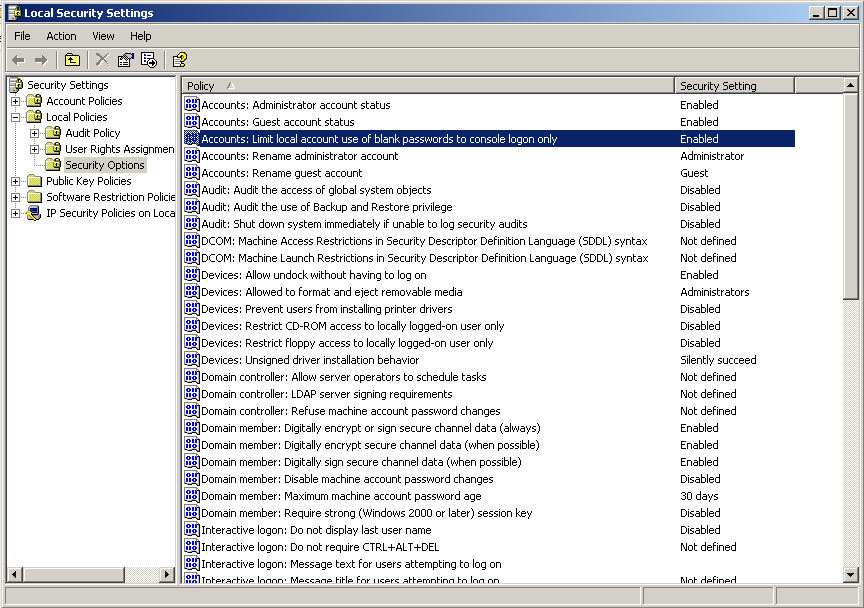Click the Software Restriction Policies folder icon
864x608 pixels.
(x=35, y=197)
